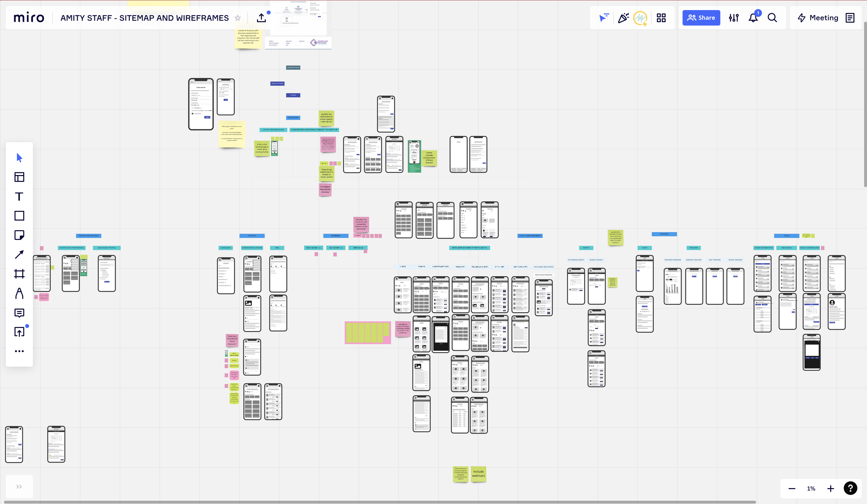Star the board as favorite

tap(238, 18)
